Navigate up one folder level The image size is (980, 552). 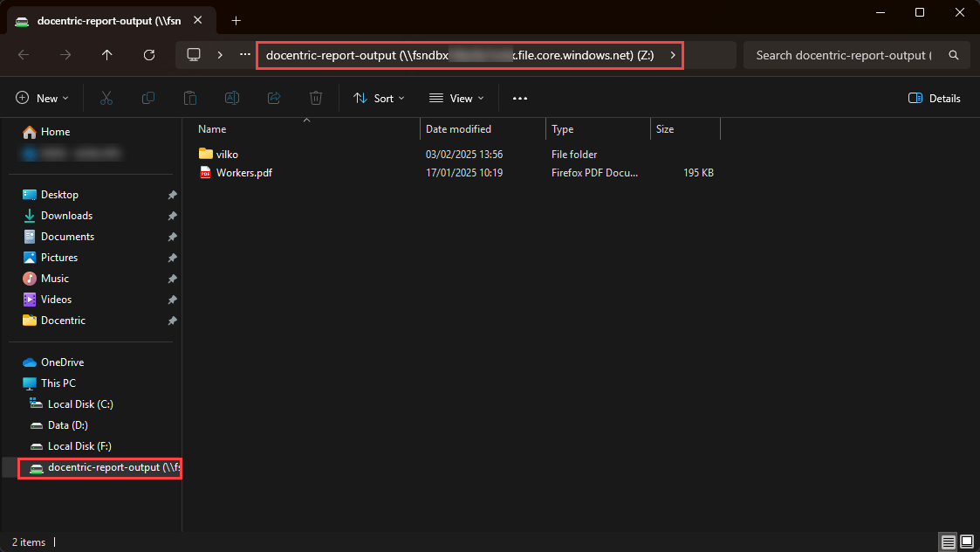tap(106, 55)
